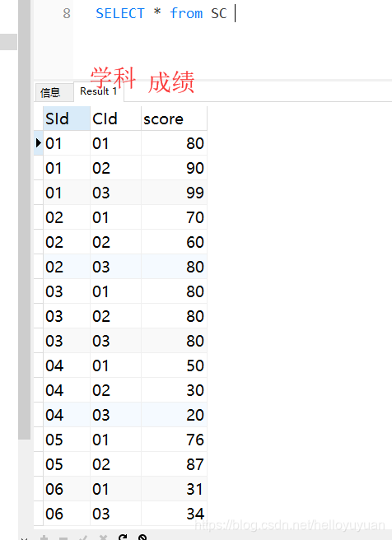Select the CId cell in the row scoring 76

click(115, 440)
